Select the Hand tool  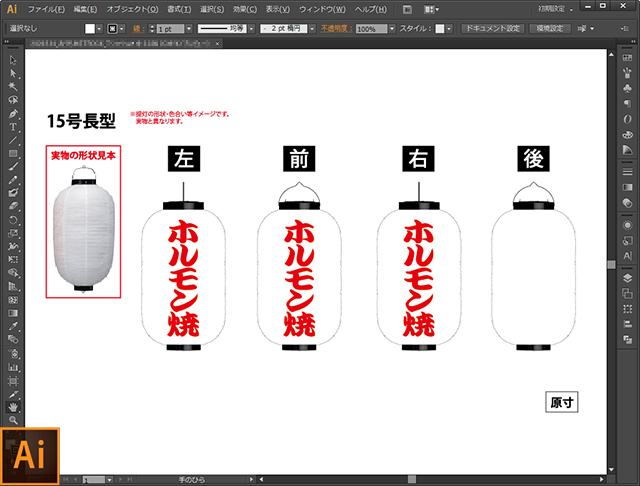[13, 407]
